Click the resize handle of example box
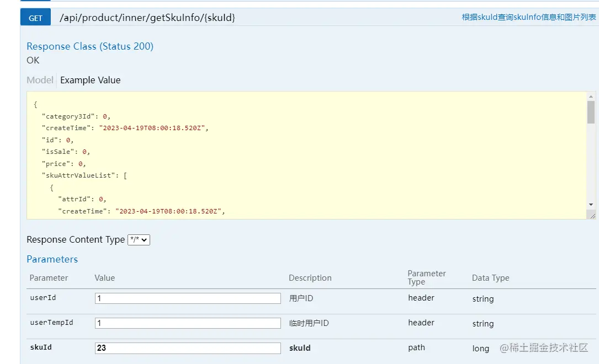The width and height of the screenshot is (599, 364). click(x=592, y=216)
